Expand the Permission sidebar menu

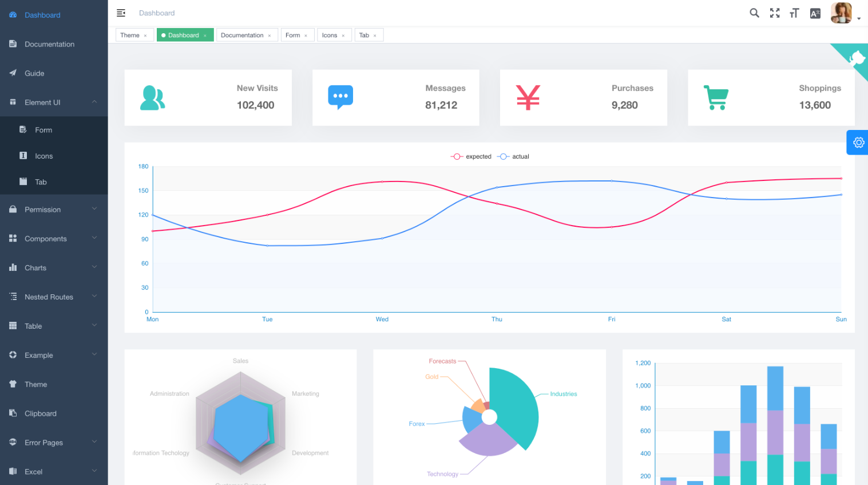pos(54,209)
